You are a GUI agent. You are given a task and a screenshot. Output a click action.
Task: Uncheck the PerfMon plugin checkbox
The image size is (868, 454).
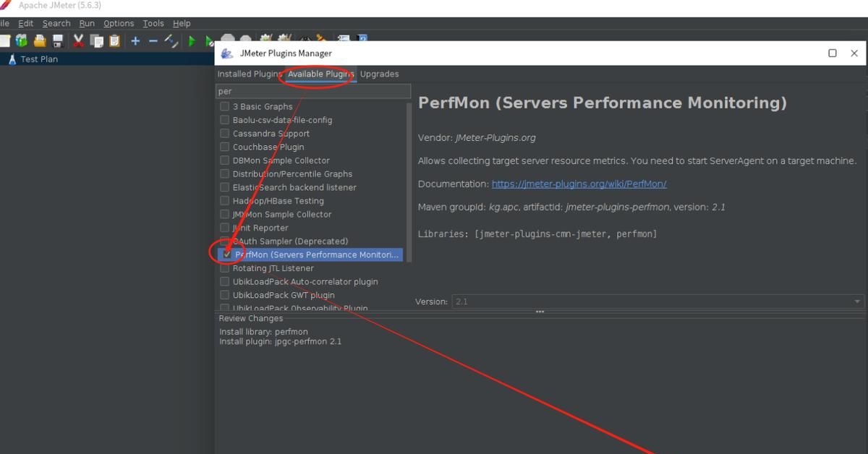coord(227,254)
